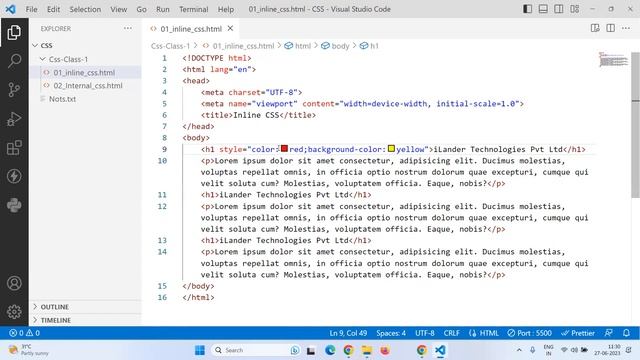Open Windows Start button
640x360 pixels.
(200, 350)
